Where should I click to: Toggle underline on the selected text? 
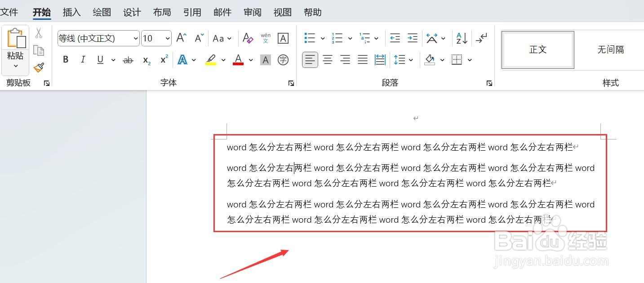pyautogui.click(x=99, y=59)
